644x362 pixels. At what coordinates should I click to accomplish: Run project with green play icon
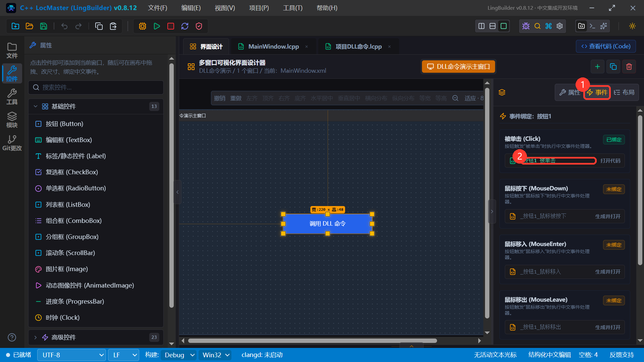tap(157, 26)
